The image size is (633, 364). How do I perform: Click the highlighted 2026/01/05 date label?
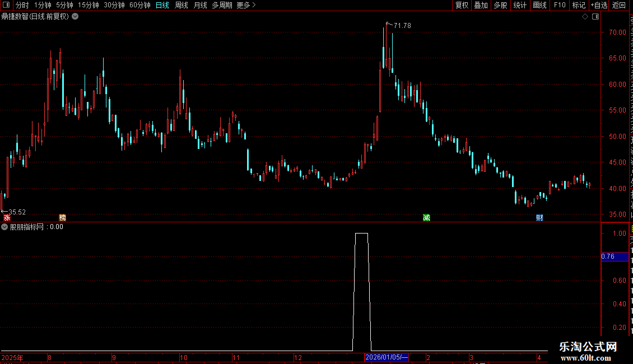click(x=387, y=357)
